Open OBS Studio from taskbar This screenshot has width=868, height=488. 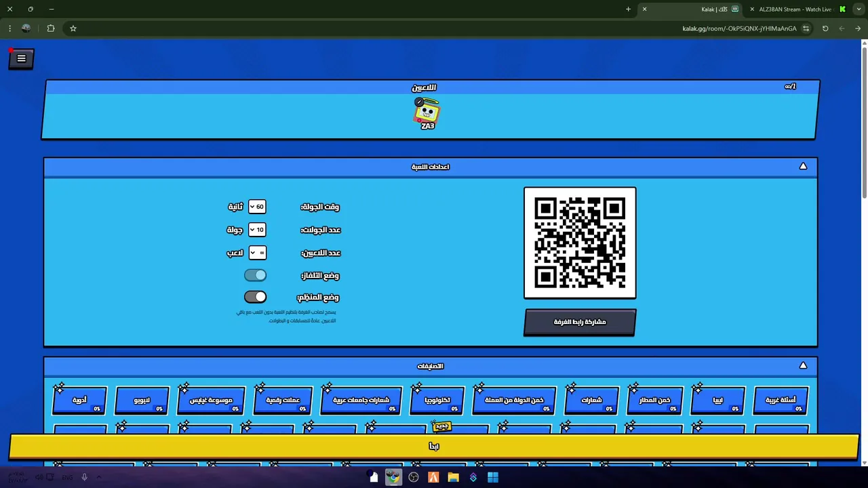[414, 477]
